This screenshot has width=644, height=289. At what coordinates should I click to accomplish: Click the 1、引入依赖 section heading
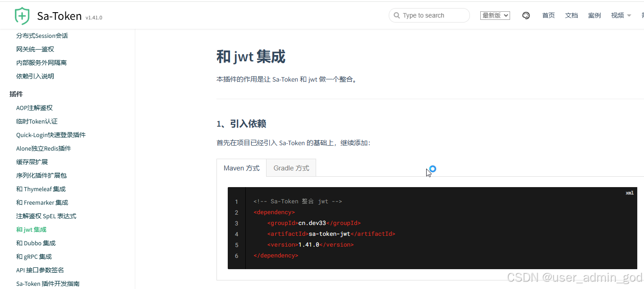pos(241,124)
